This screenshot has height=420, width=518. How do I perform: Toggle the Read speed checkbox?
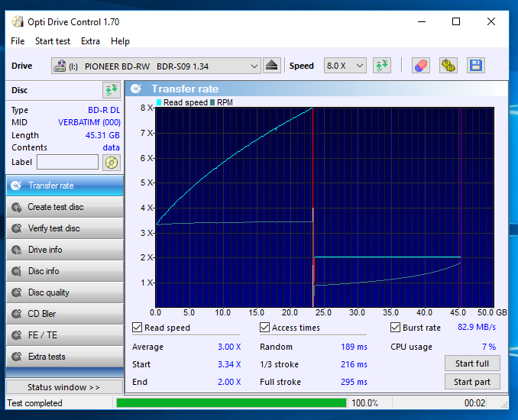click(137, 327)
